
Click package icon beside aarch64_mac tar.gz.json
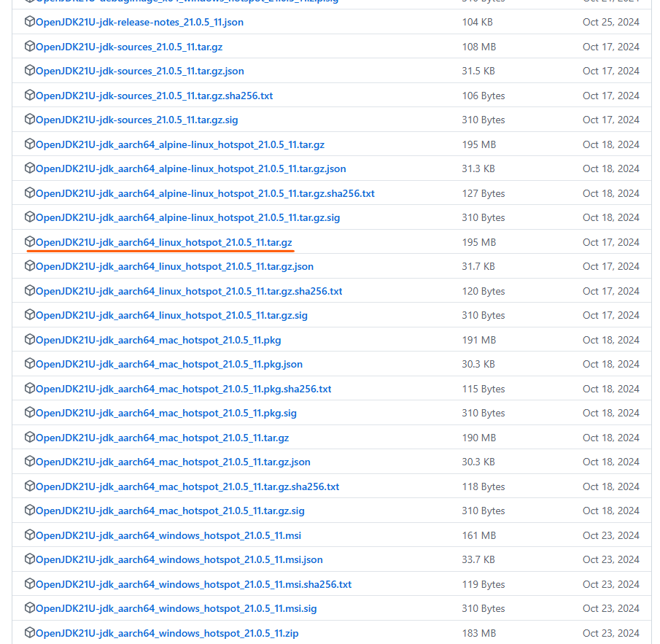pos(29,461)
